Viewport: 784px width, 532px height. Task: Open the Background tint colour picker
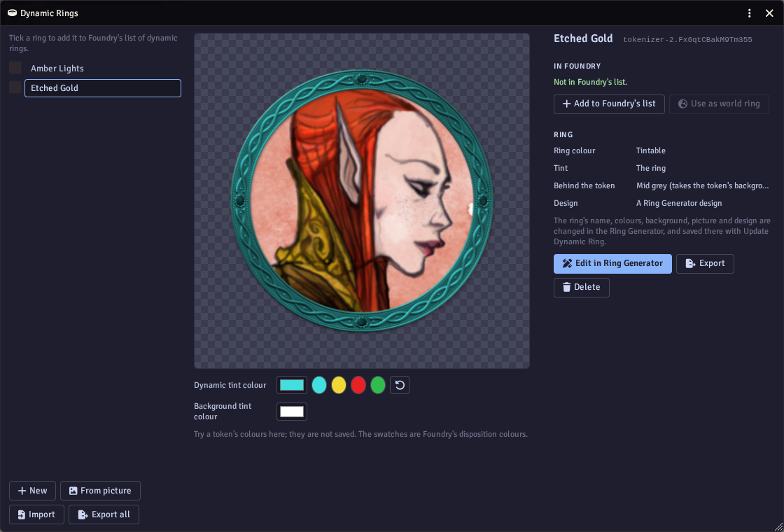(x=292, y=412)
